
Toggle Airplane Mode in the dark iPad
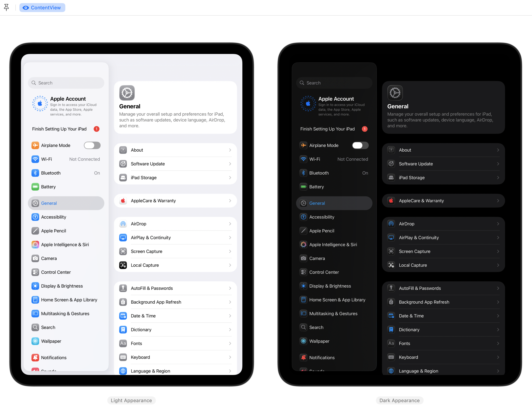tap(360, 145)
